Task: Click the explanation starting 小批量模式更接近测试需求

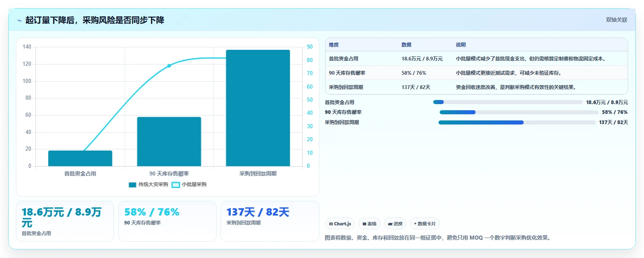Action: (509, 73)
